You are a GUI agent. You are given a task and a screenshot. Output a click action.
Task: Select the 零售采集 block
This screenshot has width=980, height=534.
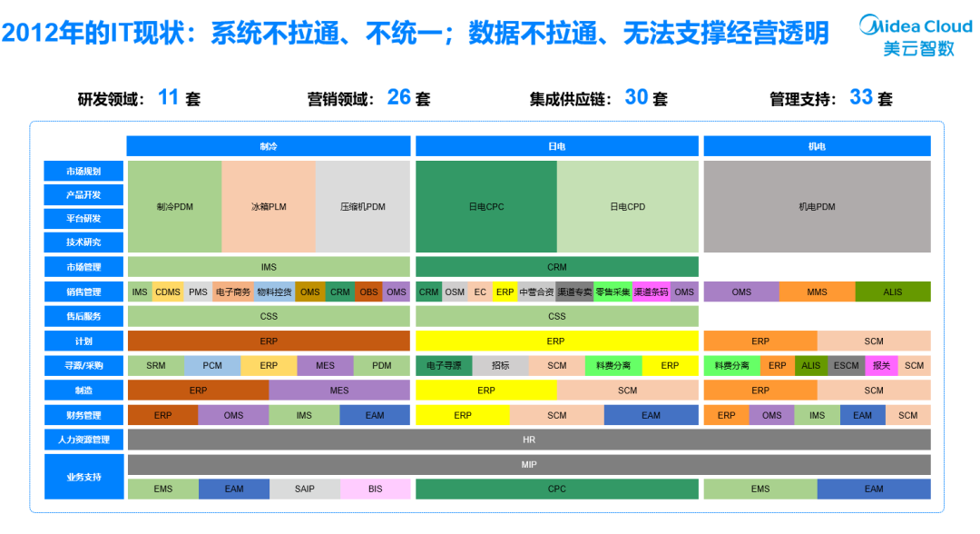[612, 292]
